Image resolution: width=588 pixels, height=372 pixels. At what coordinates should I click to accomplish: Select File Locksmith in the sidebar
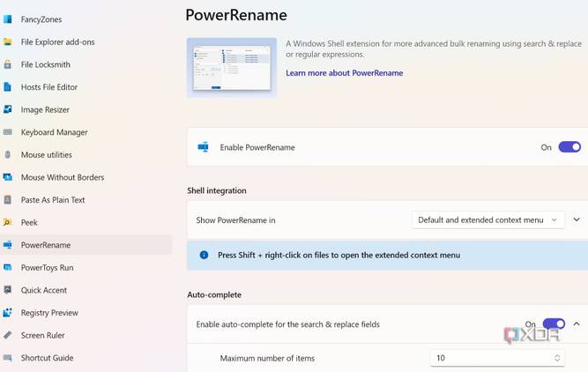(45, 64)
